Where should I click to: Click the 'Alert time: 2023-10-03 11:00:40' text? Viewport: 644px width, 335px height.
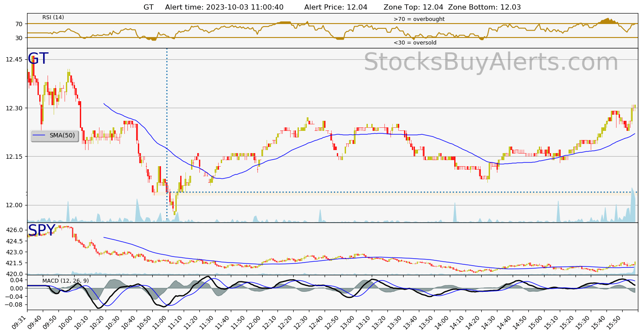point(224,7)
